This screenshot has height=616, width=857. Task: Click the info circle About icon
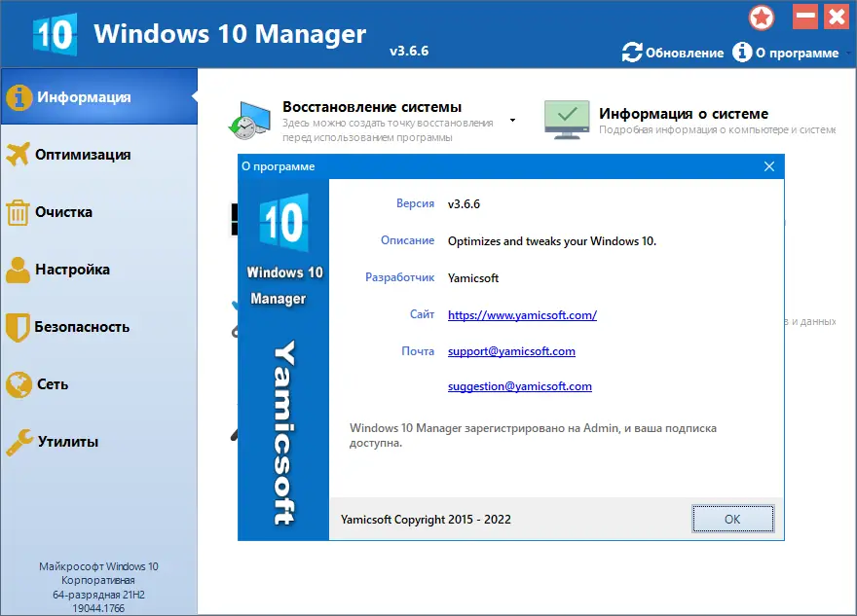742,53
